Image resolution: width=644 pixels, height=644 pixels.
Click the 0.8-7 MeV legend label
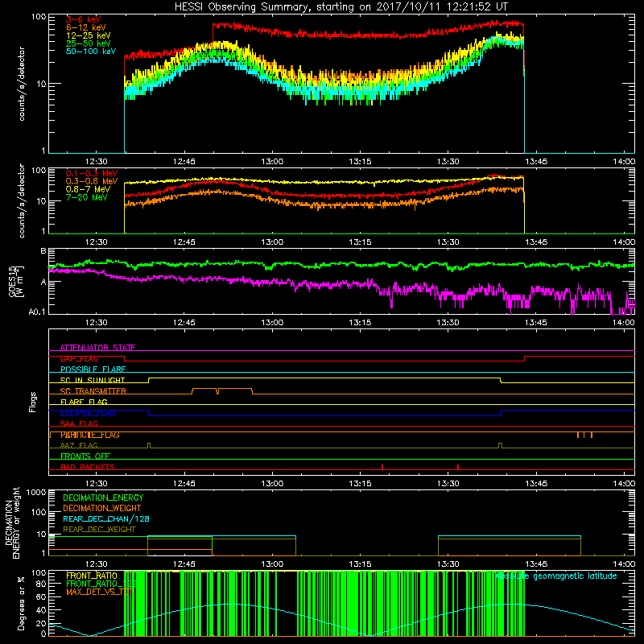pyautogui.click(x=89, y=189)
